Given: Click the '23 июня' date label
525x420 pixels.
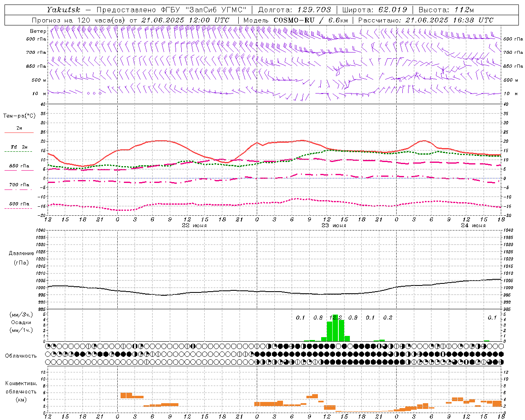Looking at the screenshot, I should click(333, 226).
